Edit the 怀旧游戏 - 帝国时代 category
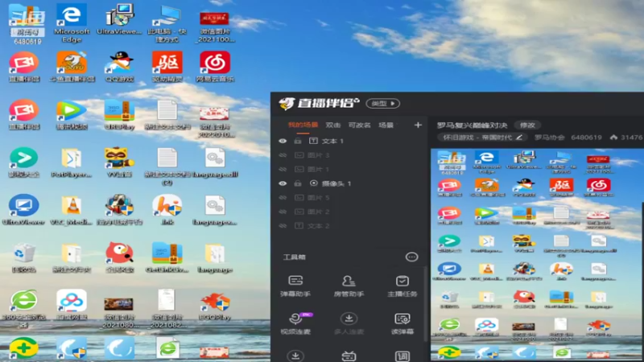The height and width of the screenshot is (362, 644). coord(518,137)
